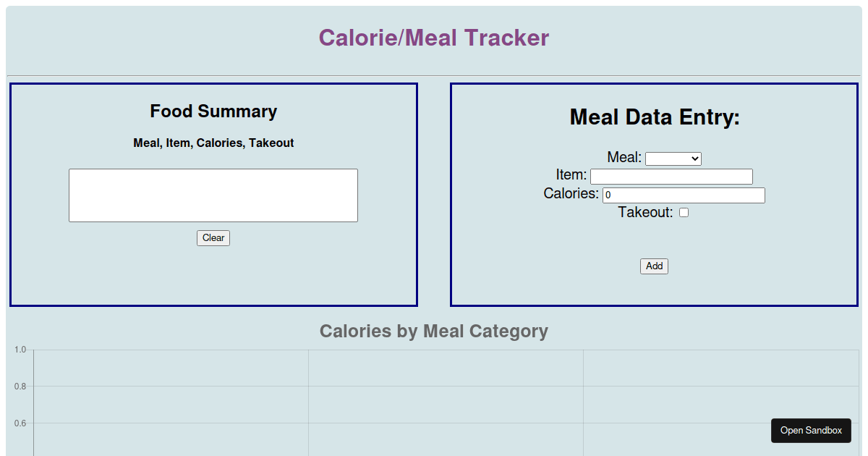Click the 0.8 y-axis label
Image resolution: width=868 pixels, height=456 pixels.
(x=20, y=387)
